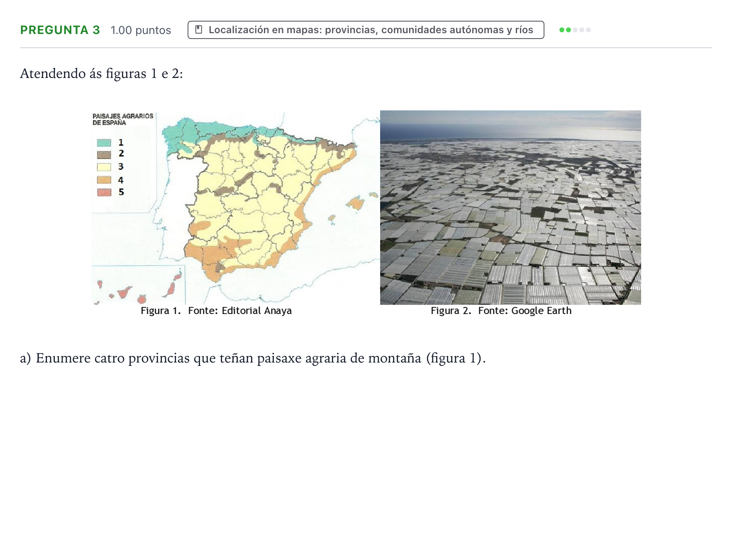Image resolution: width=732 pixels, height=560 pixels.
Task: Open the 'Localización en mapas' topic tag
Action: 366,30
